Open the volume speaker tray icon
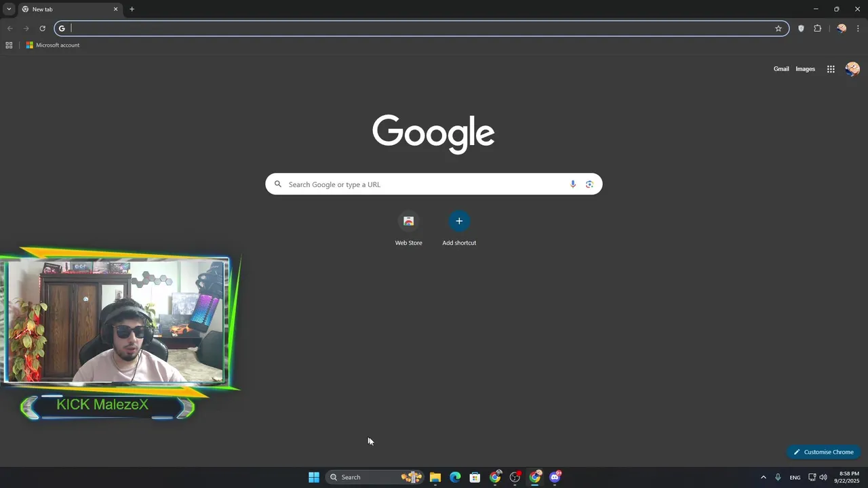 823,477
